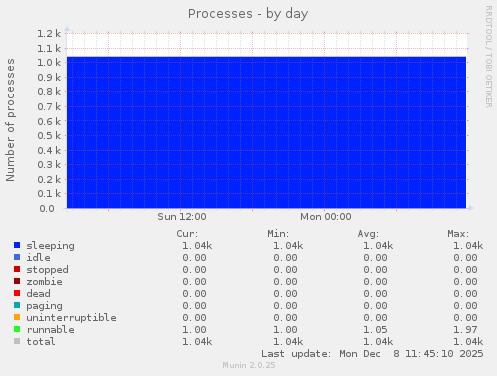Viewport: 497px width, 376px height.
Task: Click the idle legend color swatch
Action: point(17,257)
